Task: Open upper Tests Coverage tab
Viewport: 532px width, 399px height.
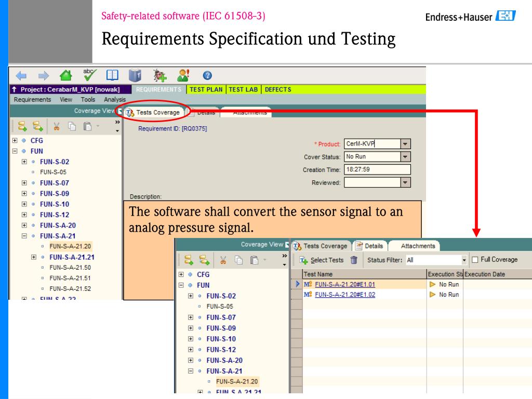Action: click(x=154, y=112)
